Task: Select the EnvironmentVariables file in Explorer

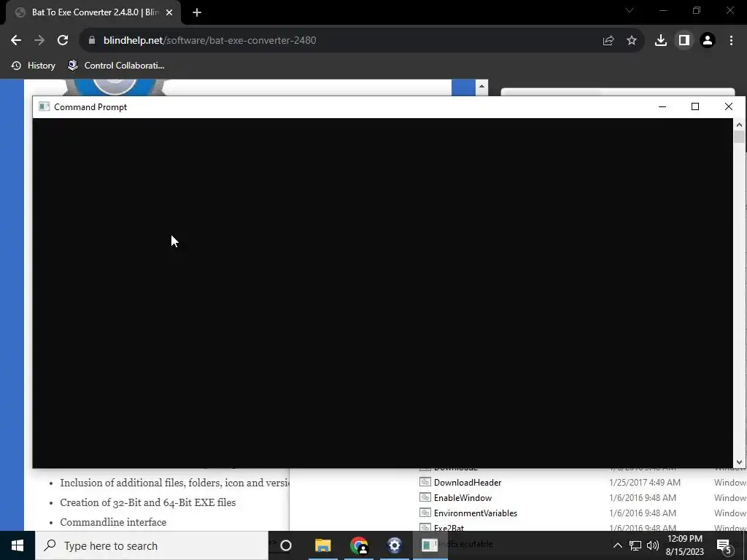Action: point(476,513)
